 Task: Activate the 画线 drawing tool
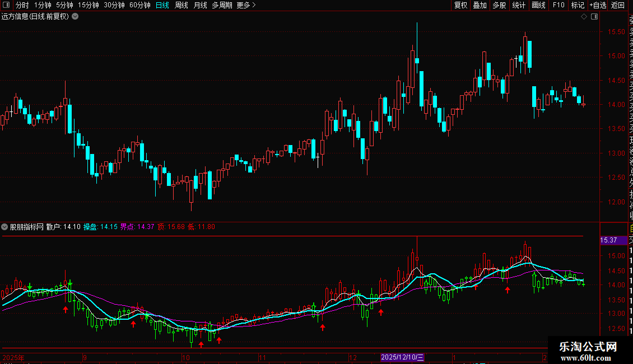538,5
